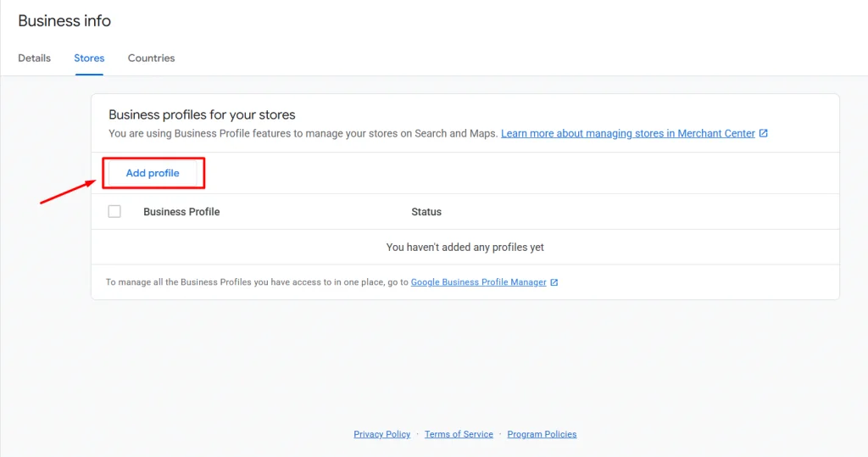The image size is (868, 457).
Task: Click the Add profile button
Action: tap(153, 173)
